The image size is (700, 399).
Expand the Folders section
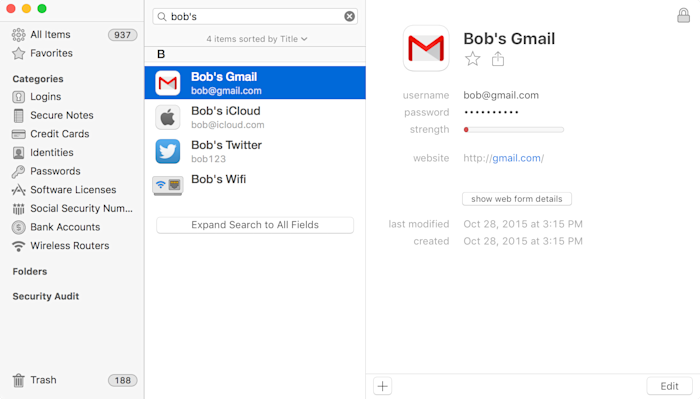(x=30, y=271)
